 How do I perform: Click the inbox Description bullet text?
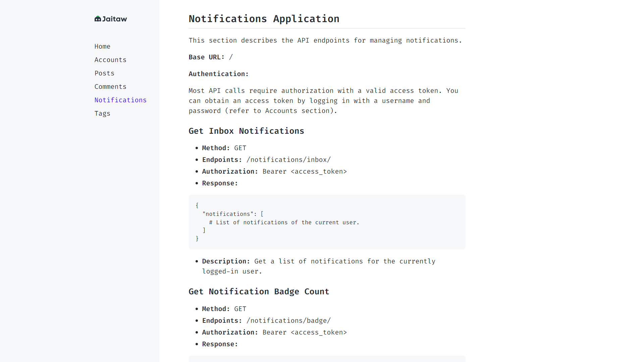pyautogui.click(x=318, y=266)
